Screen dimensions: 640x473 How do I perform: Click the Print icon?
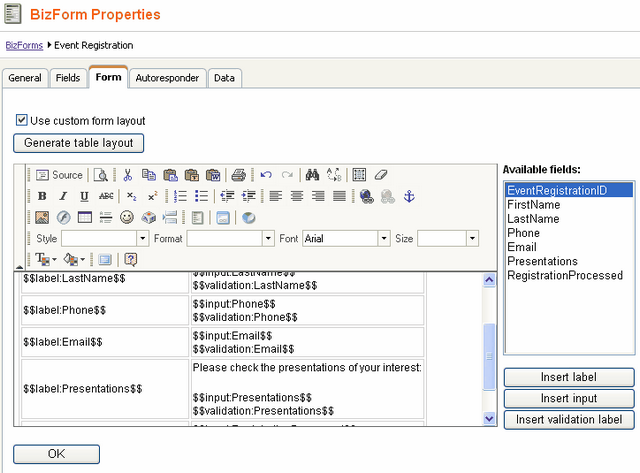(238, 175)
